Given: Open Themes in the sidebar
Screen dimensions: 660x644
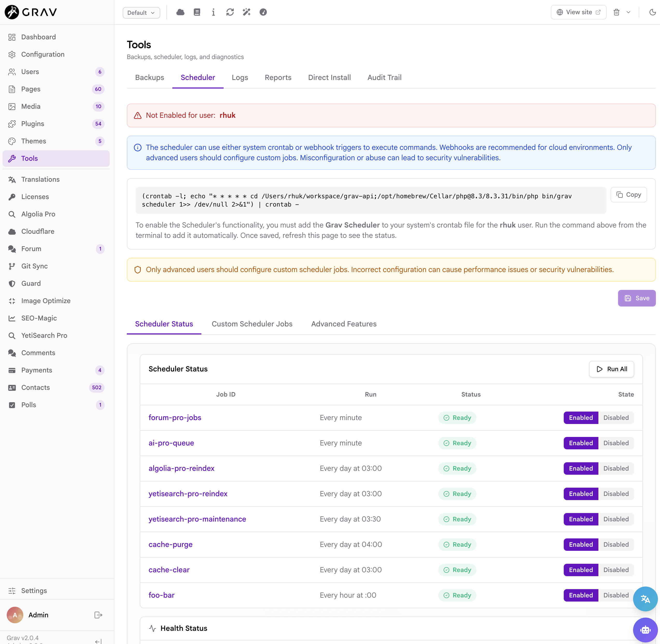Looking at the screenshot, I should pyautogui.click(x=56, y=141).
